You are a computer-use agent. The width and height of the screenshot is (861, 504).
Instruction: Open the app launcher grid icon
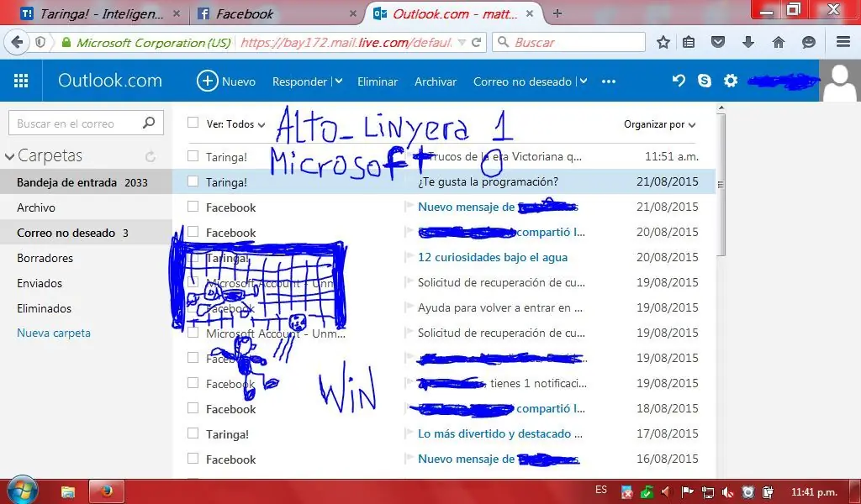pyautogui.click(x=21, y=81)
